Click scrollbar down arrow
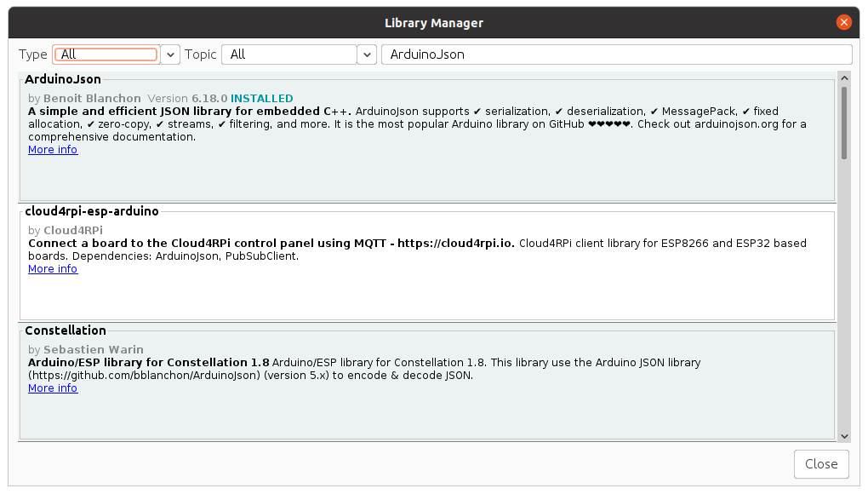The width and height of the screenshot is (868, 494). coord(844,436)
